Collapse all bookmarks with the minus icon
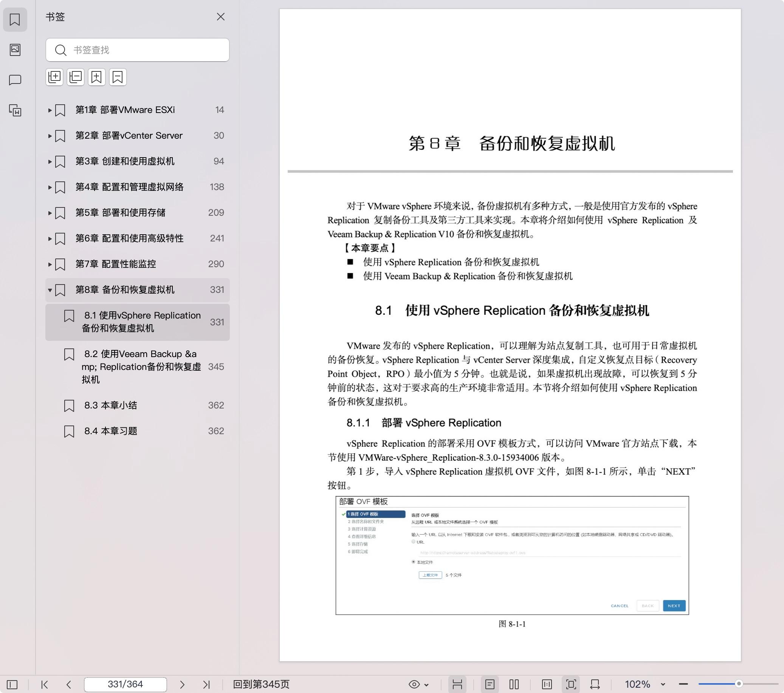Viewport: 784px width, 693px height. 76,77
